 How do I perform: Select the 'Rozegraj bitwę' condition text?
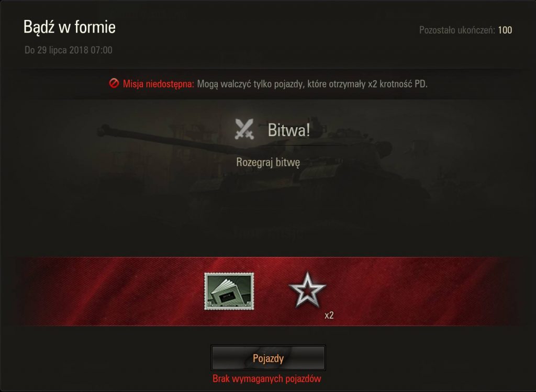pyautogui.click(x=268, y=162)
